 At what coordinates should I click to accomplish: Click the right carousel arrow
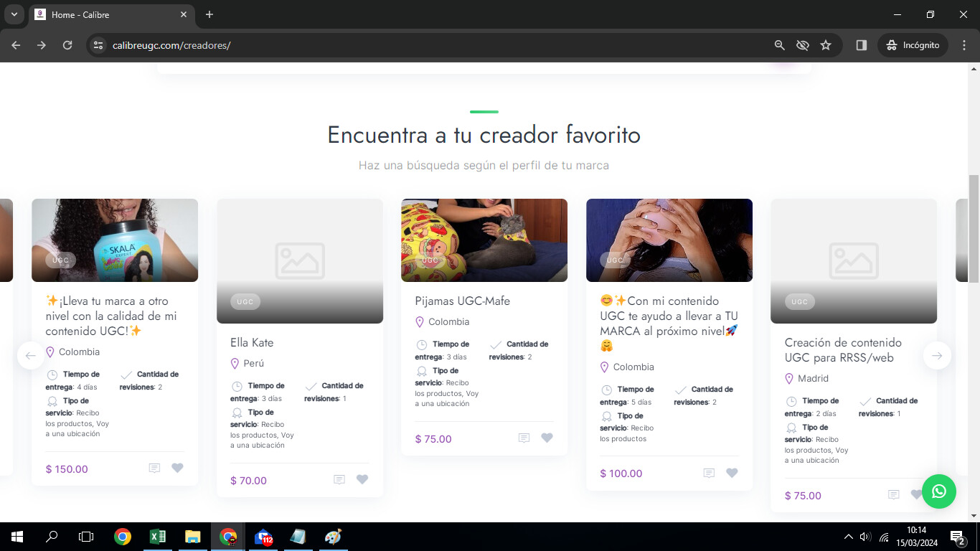click(x=937, y=355)
